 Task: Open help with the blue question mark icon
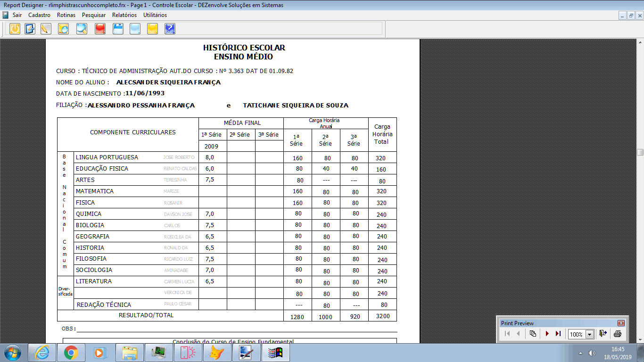click(170, 29)
